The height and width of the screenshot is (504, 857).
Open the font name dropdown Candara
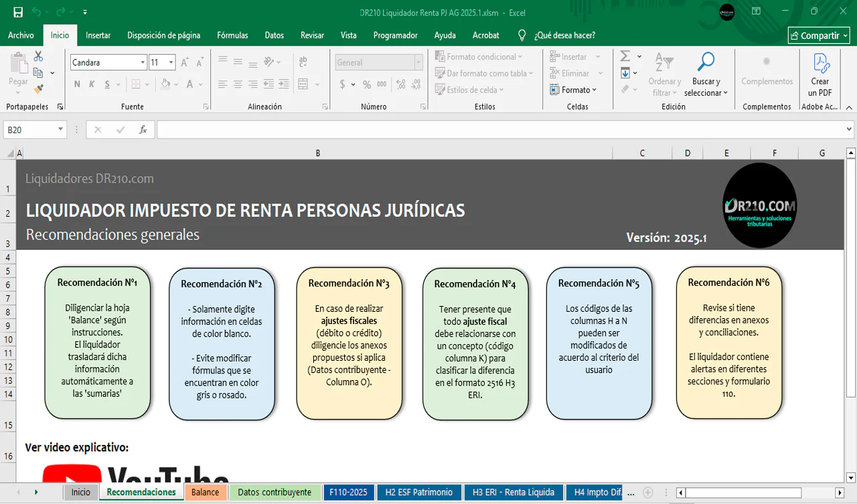pos(143,62)
